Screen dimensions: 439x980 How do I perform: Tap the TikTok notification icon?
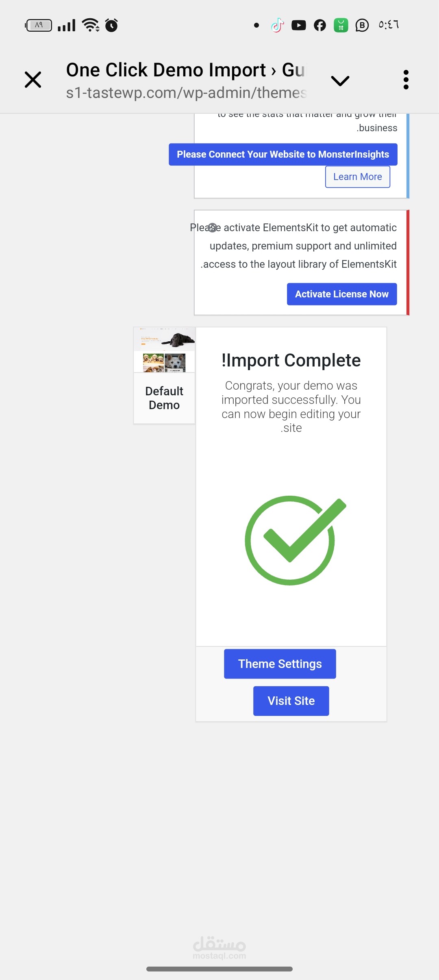pos(278,25)
